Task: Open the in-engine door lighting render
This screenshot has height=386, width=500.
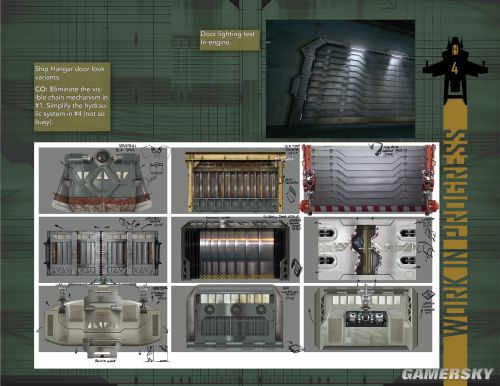Action: (340, 79)
